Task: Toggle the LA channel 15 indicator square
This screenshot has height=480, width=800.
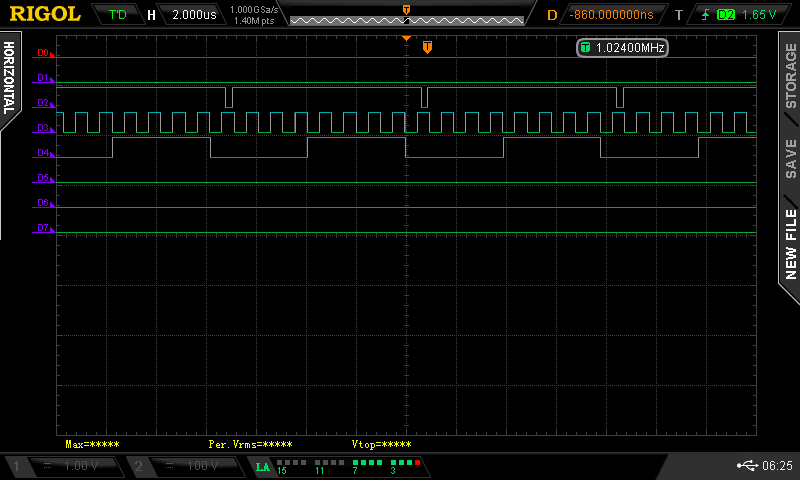Action: (x=280, y=463)
